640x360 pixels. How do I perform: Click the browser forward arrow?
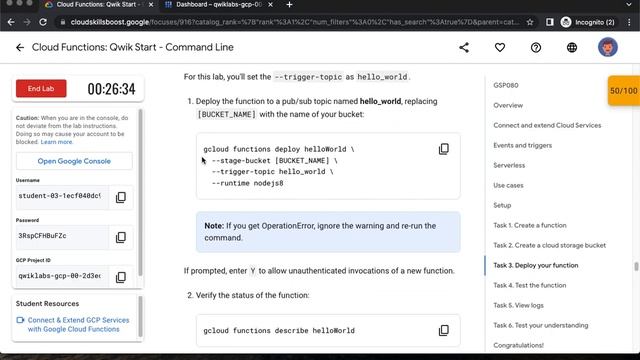click(27, 22)
